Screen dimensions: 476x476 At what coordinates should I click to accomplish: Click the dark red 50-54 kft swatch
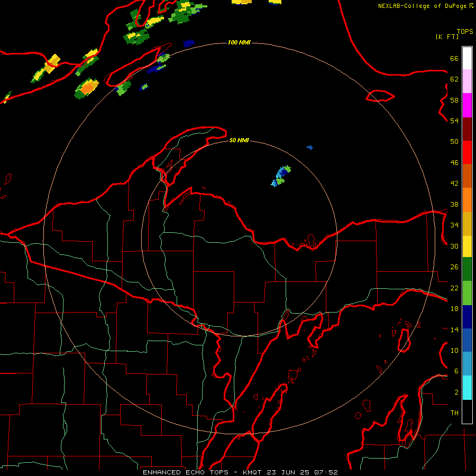coord(467,129)
